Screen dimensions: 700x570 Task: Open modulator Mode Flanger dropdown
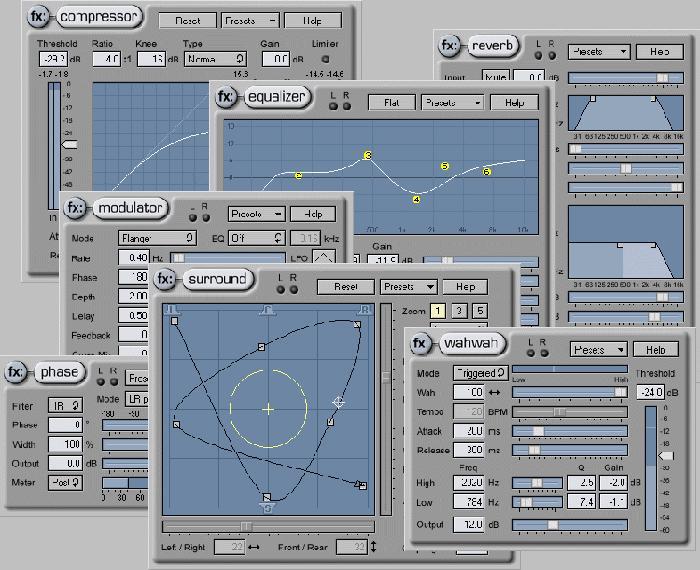click(x=157, y=238)
